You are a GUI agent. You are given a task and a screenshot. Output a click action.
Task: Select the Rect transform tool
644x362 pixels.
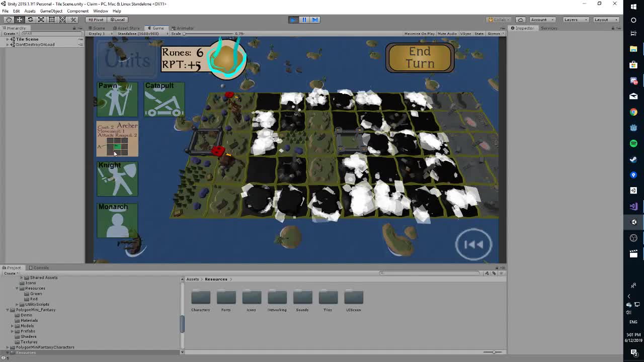(x=52, y=20)
